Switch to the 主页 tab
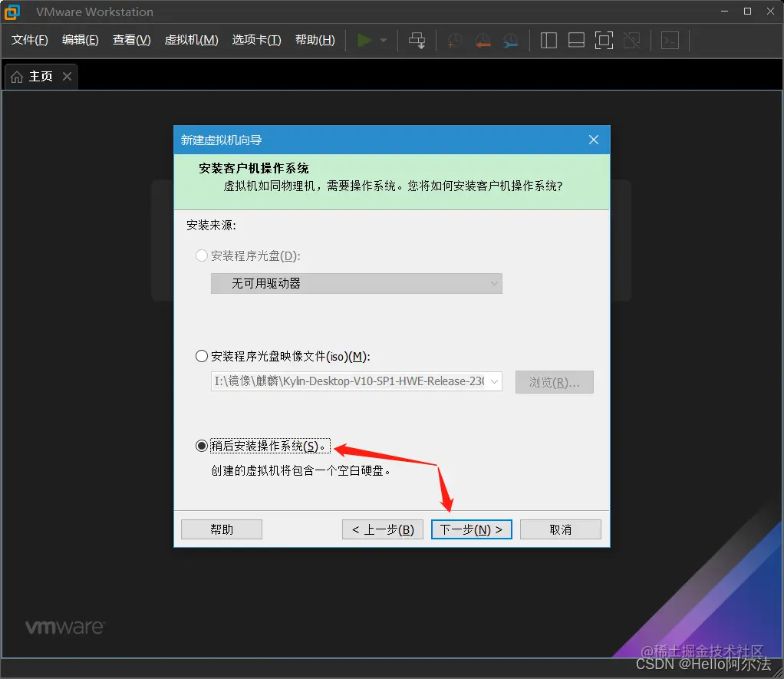Screen dimensions: 784x679 pyautogui.click(x=38, y=76)
